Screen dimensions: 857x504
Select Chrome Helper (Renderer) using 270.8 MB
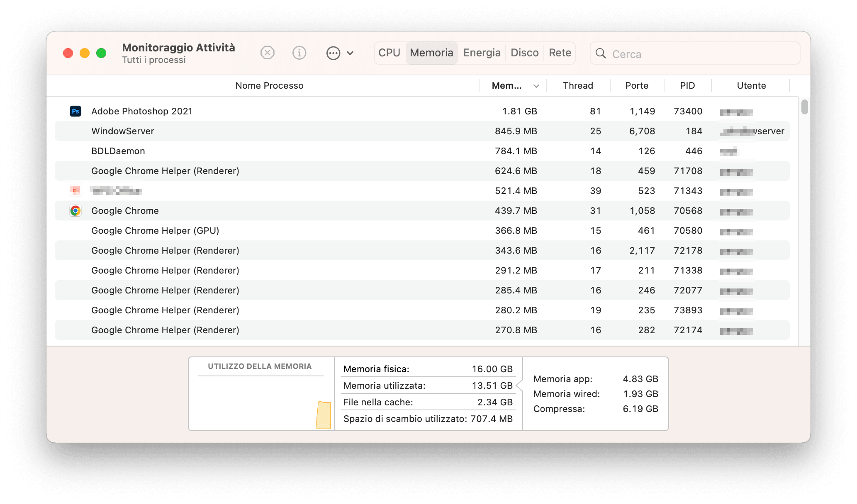coord(422,330)
